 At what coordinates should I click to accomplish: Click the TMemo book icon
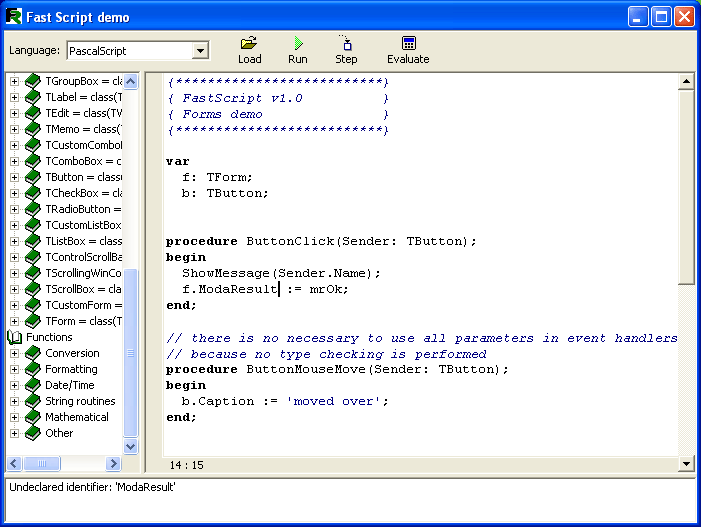click(33, 129)
